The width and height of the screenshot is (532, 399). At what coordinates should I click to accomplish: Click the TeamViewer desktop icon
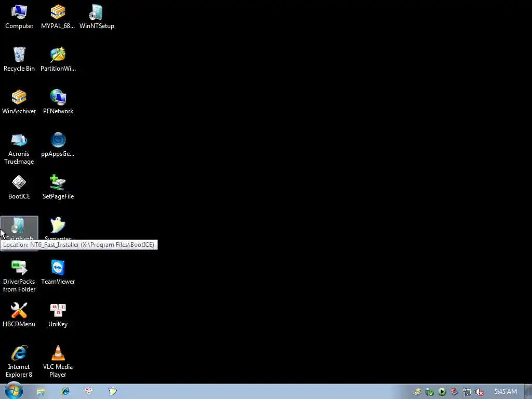pos(58,272)
